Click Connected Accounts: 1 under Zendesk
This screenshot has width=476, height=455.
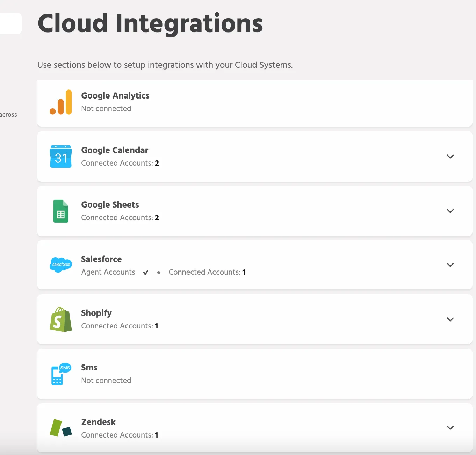click(x=120, y=435)
